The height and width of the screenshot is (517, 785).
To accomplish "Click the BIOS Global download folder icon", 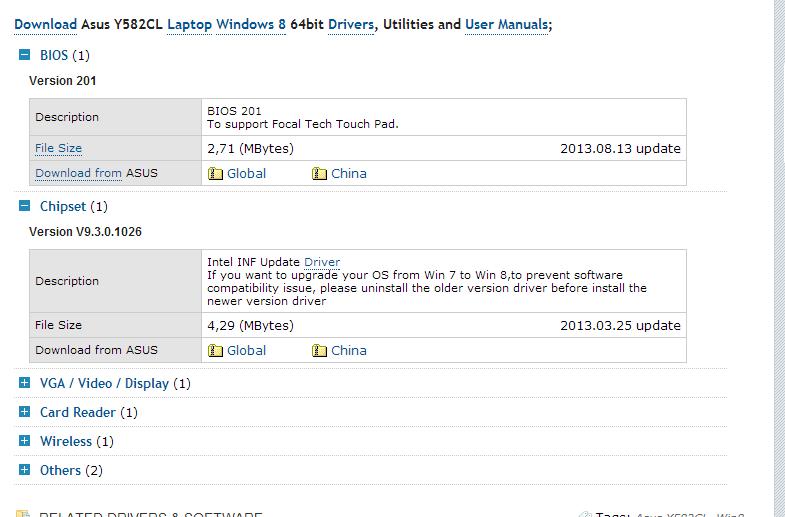I will 215,174.
